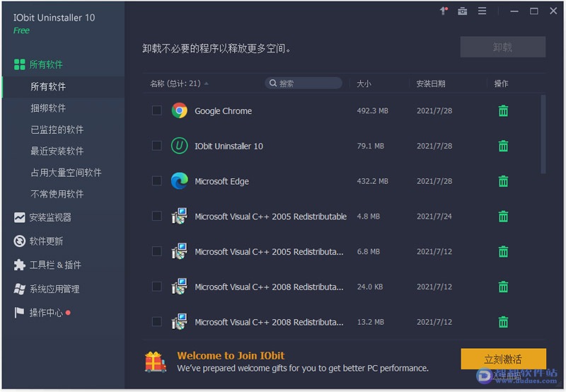Sort by the 名称 column header arrow
This screenshot has height=392, width=566.
point(207,83)
